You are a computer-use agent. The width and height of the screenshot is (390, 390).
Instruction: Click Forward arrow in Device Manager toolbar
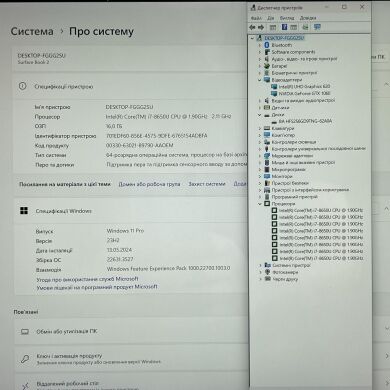point(261,27)
